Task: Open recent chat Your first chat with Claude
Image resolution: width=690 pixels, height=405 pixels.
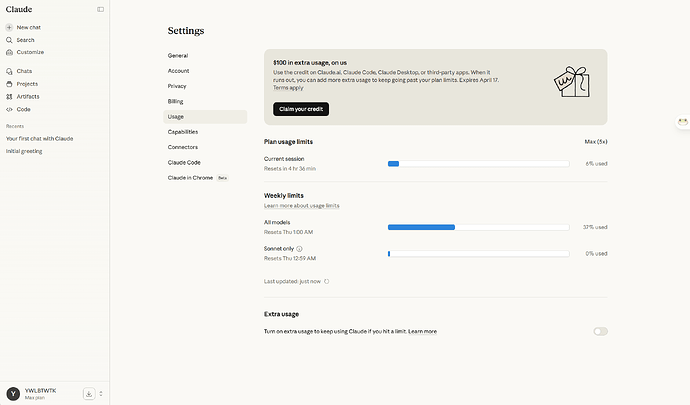Action: 40,139
